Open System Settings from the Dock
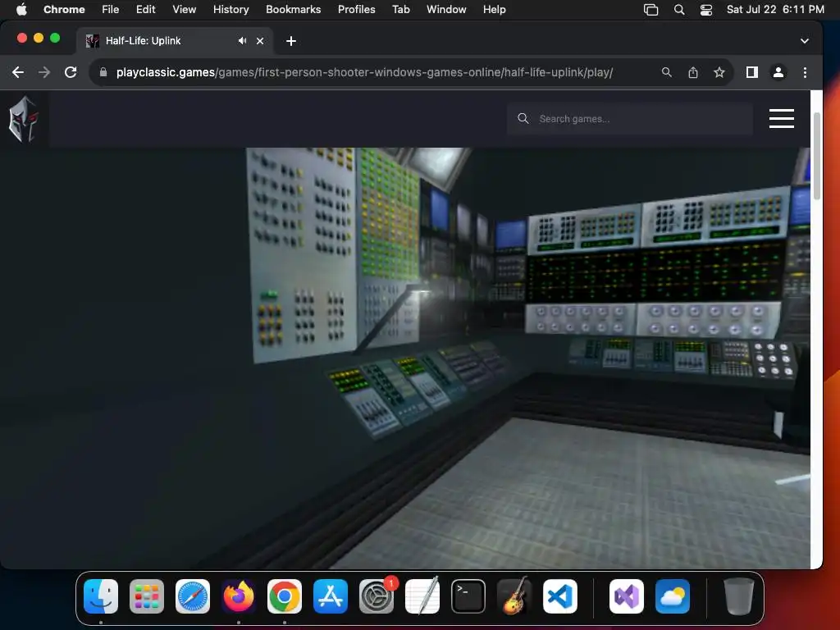The width and height of the screenshot is (840, 630). click(x=377, y=596)
